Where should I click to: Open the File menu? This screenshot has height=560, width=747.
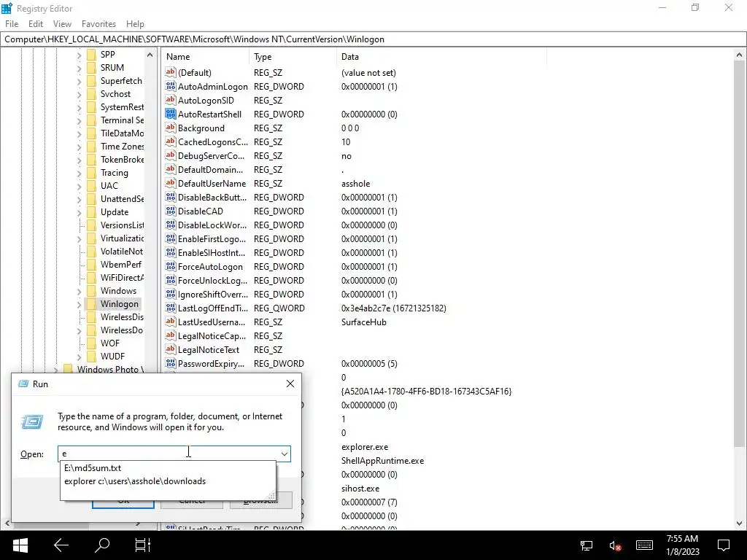click(12, 24)
